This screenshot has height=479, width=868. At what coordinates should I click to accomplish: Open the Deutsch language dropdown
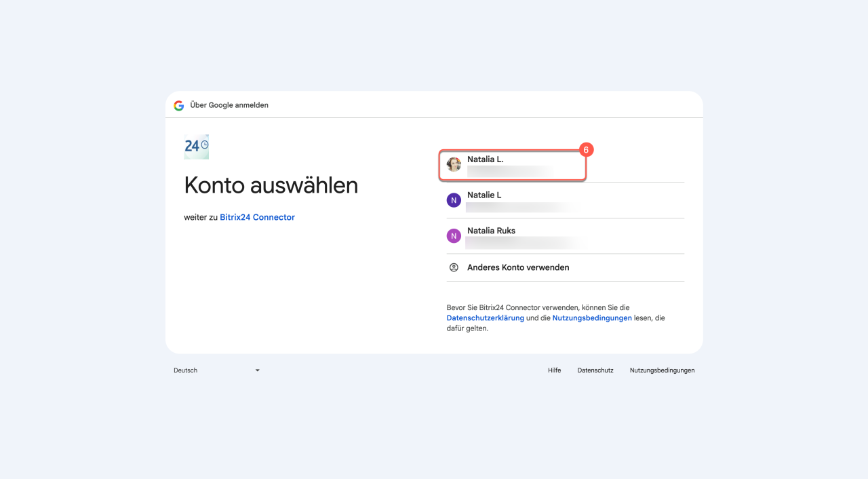pyautogui.click(x=217, y=370)
